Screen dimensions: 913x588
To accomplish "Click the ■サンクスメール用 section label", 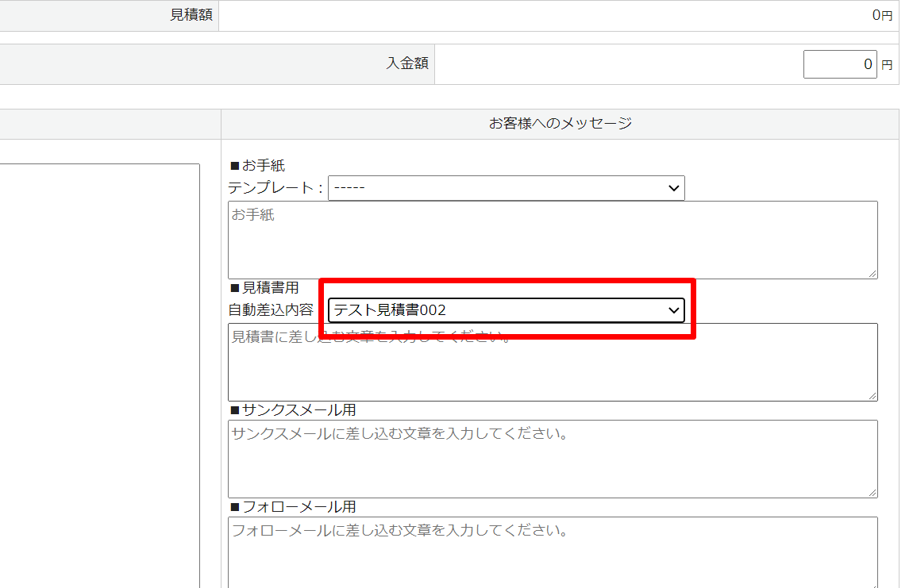I will [293, 410].
